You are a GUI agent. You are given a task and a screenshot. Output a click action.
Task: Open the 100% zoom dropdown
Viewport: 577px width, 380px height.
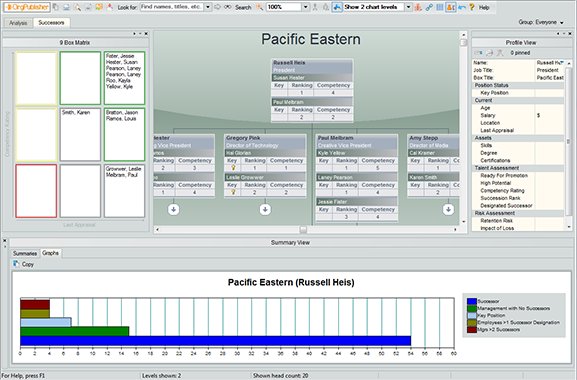click(305, 7)
